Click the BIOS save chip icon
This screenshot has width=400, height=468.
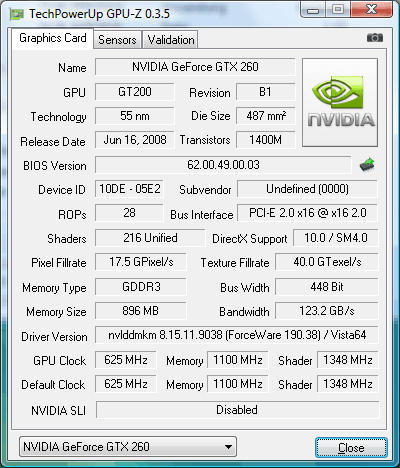pos(367,165)
